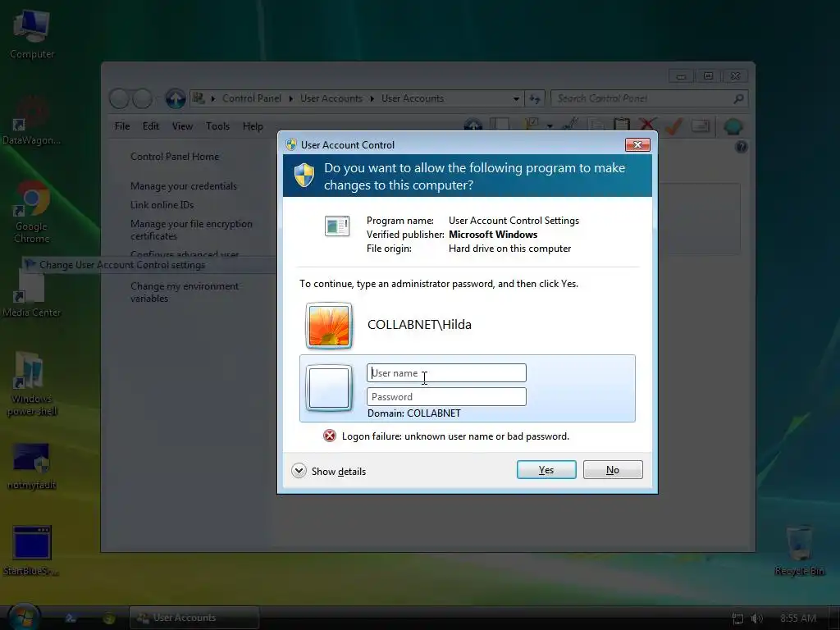Open the File menu
This screenshot has height=630, width=840.
tap(122, 126)
